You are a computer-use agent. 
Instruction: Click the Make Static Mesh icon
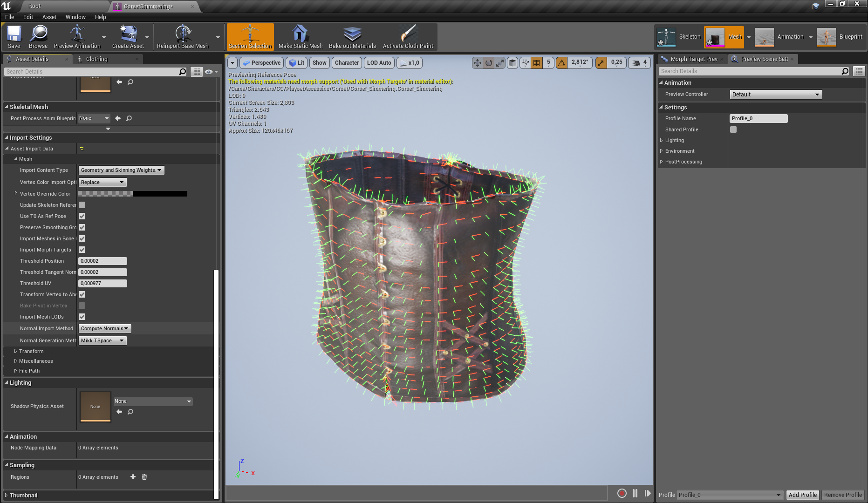(x=300, y=37)
